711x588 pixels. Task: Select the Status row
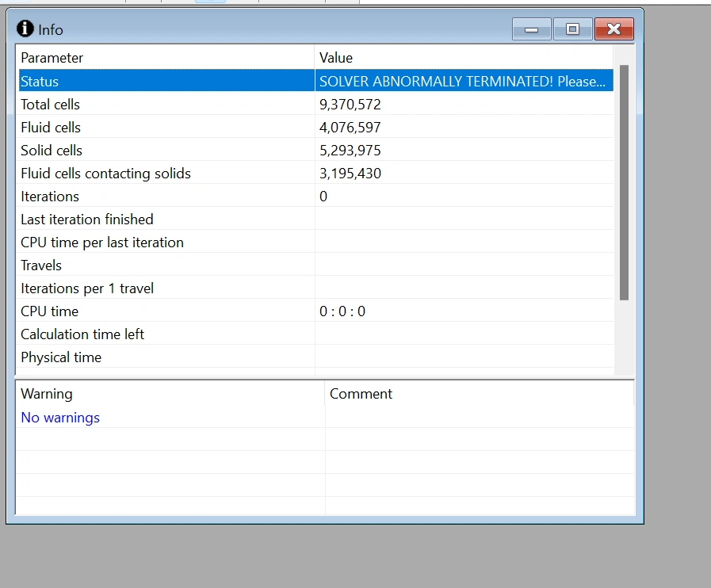point(316,81)
